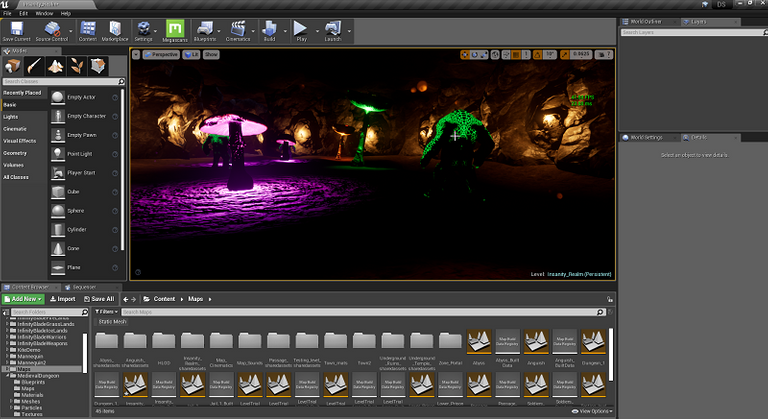Screen dimensions: 768x419
Task: Click Import in the Content Browser
Action: pos(62,298)
